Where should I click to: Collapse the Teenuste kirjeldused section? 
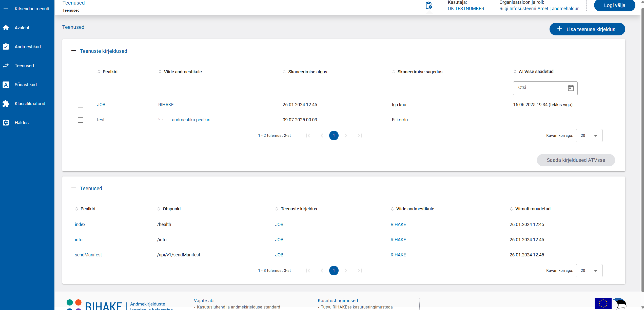(74, 51)
